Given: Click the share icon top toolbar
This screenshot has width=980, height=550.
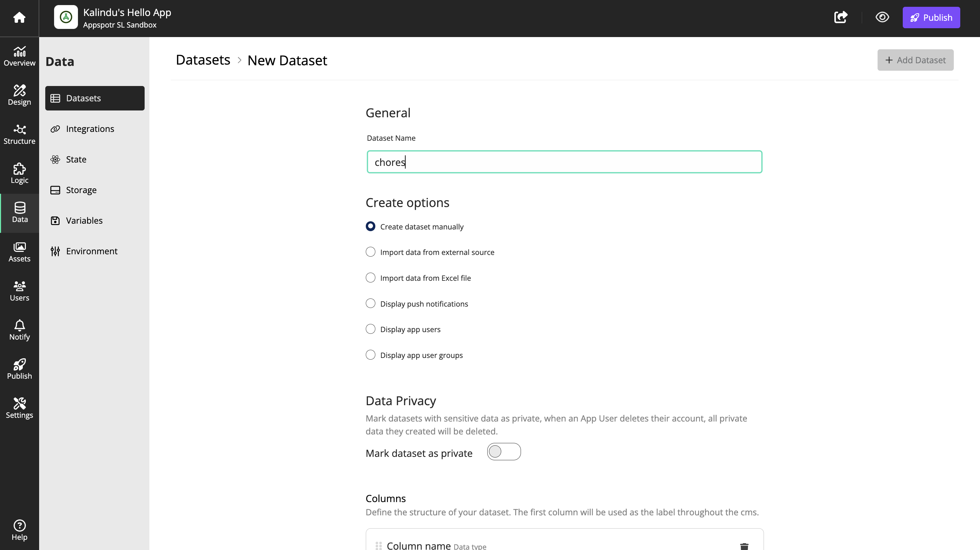Looking at the screenshot, I should pyautogui.click(x=842, y=17).
